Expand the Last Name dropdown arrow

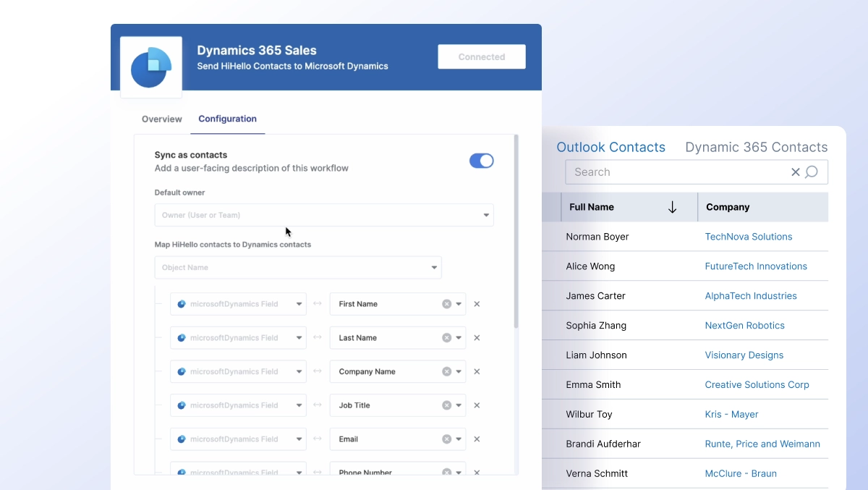tap(459, 338)
